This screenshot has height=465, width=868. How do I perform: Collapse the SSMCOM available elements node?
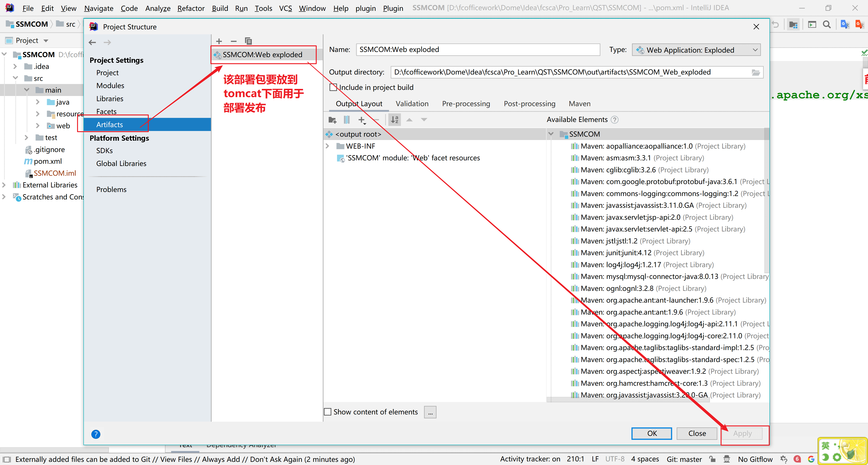pos(551,134)
